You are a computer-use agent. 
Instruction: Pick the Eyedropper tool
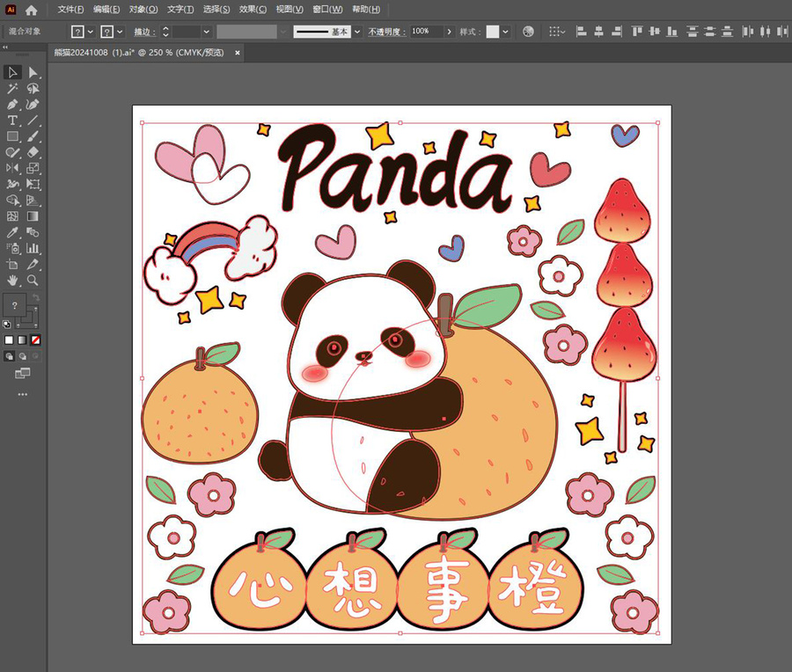click(x=12, y=232)
